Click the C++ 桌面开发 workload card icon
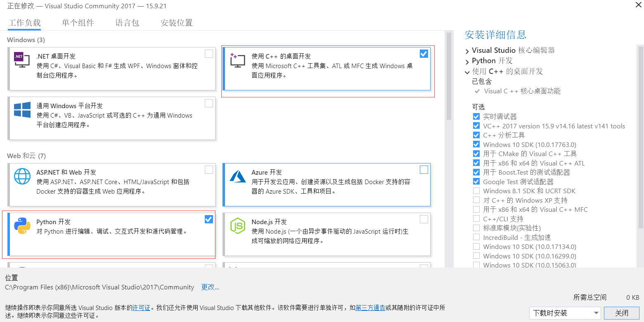 [x=237, y=60]
